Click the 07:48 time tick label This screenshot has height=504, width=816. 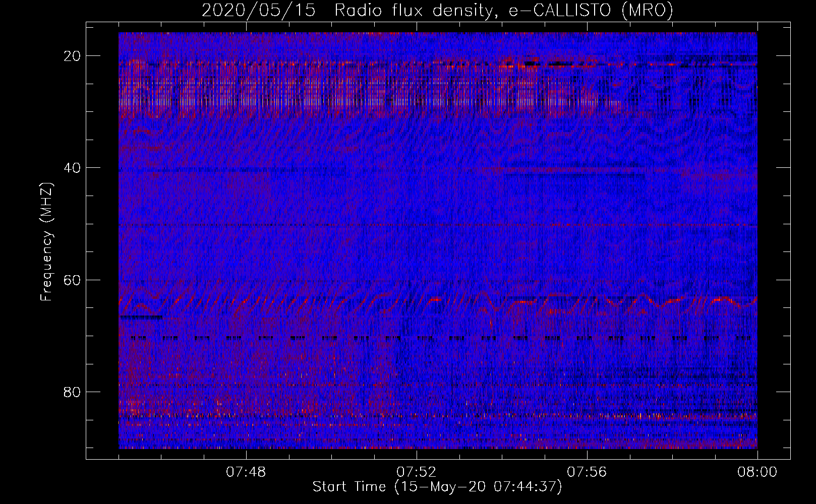pos(246,472)
